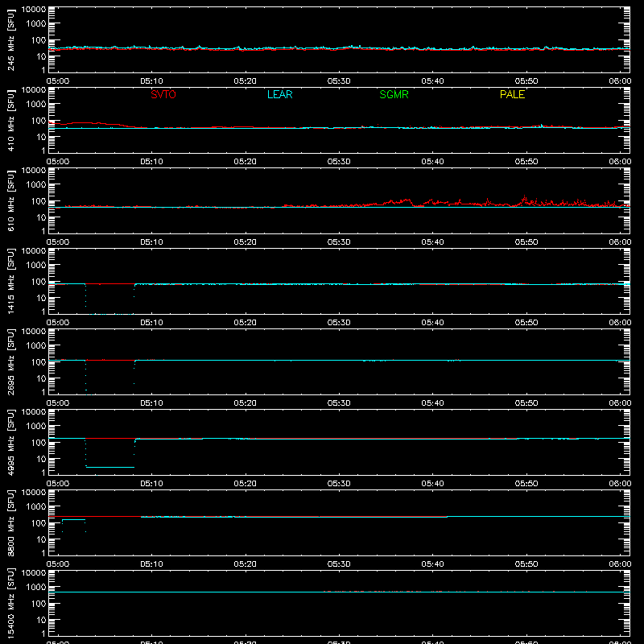Viewport: 644px width, 644px height.
Task: Click 06:00 tick under the 245 MHz plot
Action: 620,81
